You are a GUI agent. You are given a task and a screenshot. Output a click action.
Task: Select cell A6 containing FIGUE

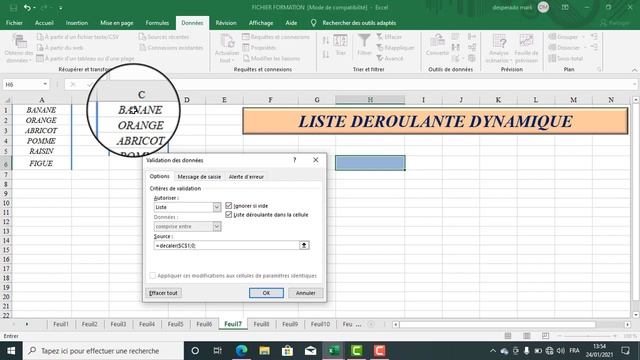click(41, 163)
